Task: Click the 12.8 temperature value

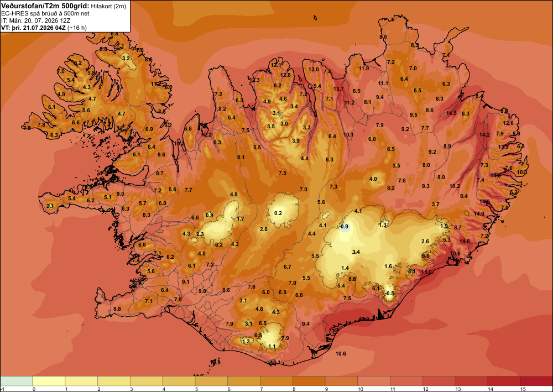Action: coord(285,75)
